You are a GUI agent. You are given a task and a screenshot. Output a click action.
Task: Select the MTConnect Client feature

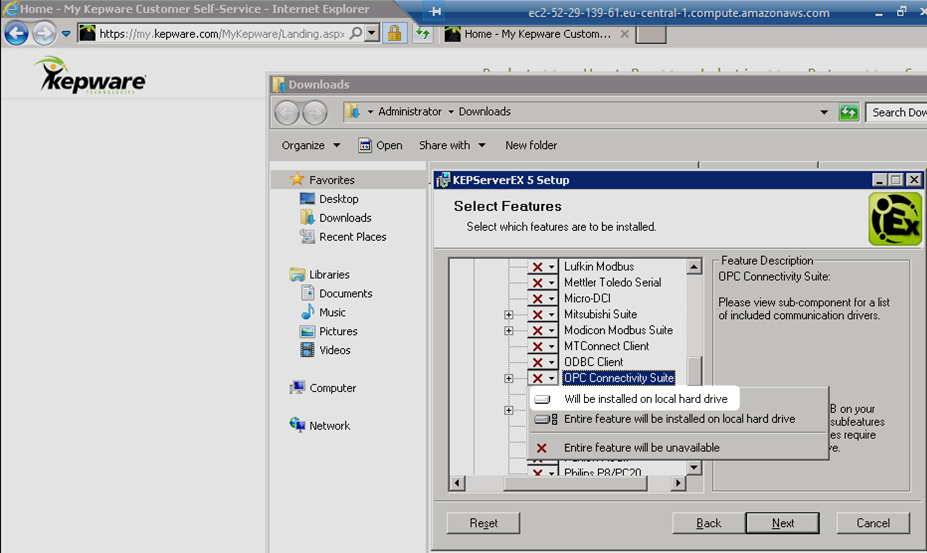pos(606,347)
